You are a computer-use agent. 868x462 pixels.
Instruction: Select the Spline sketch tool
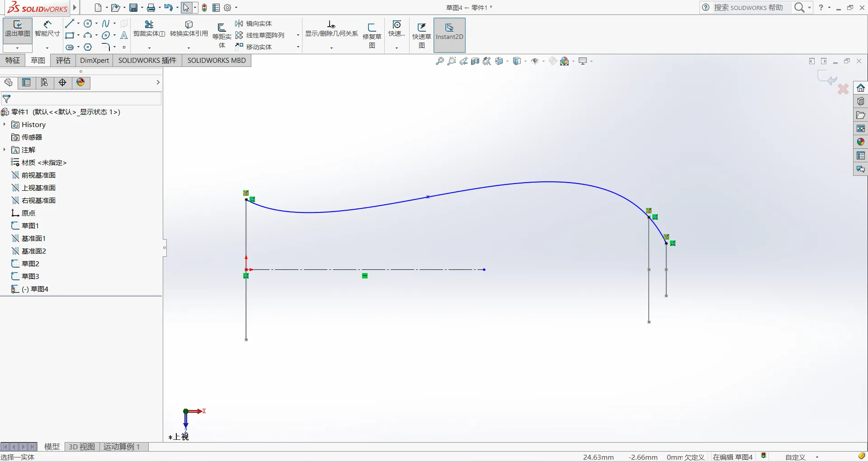pyautogui.click(x=106, y=24)
